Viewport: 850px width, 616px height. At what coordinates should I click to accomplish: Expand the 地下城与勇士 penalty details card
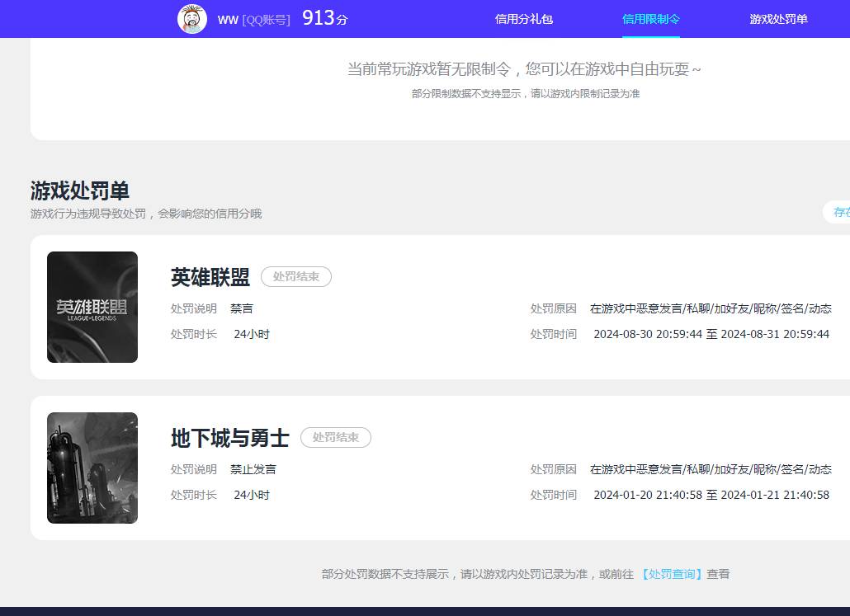440,468
